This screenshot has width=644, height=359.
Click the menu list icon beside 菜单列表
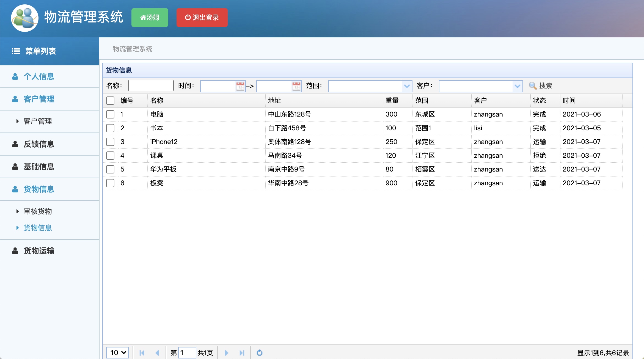[x=15, y=51]
